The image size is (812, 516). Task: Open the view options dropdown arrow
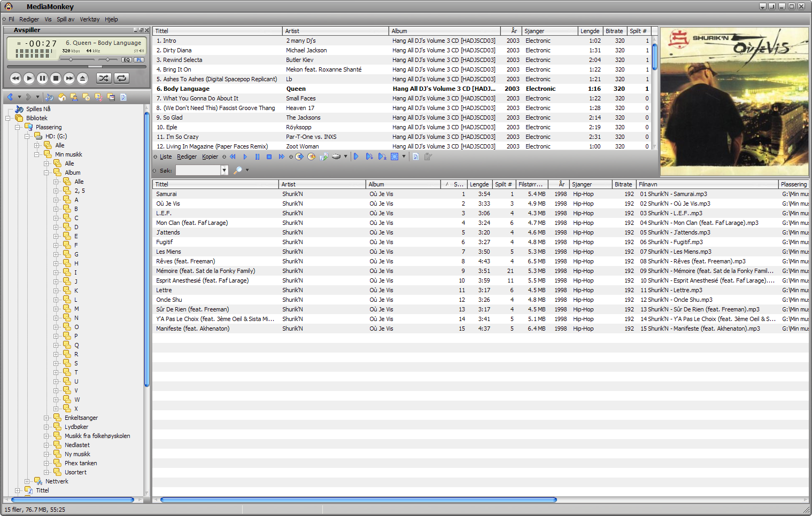point(404,157)
